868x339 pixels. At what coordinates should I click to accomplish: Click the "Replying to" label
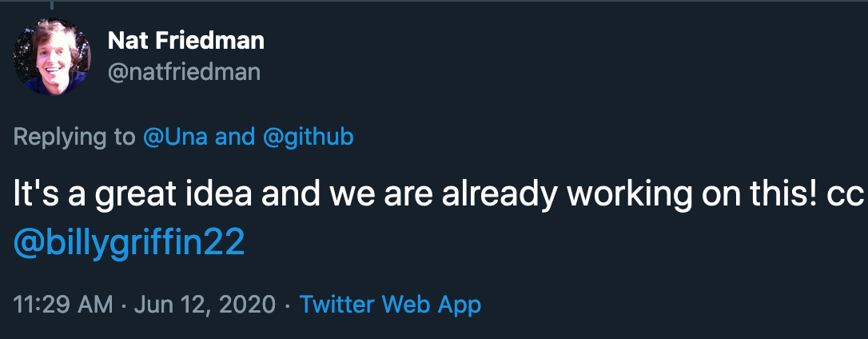point(75,138)
